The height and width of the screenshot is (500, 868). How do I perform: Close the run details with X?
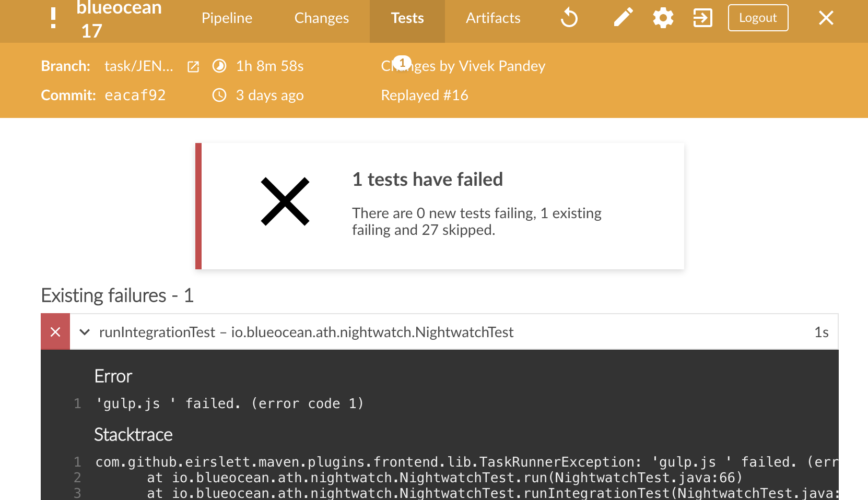pyautogui.click(x=826, y=18)
